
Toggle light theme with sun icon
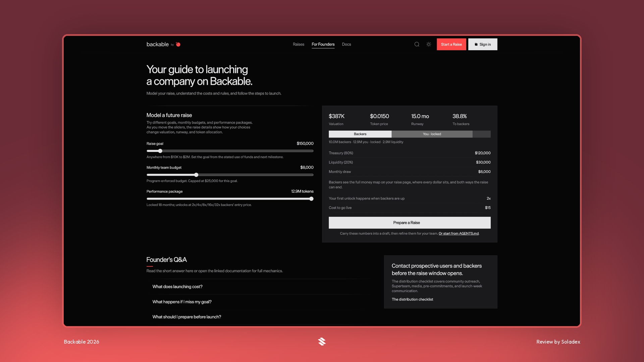tap(429, 44)
